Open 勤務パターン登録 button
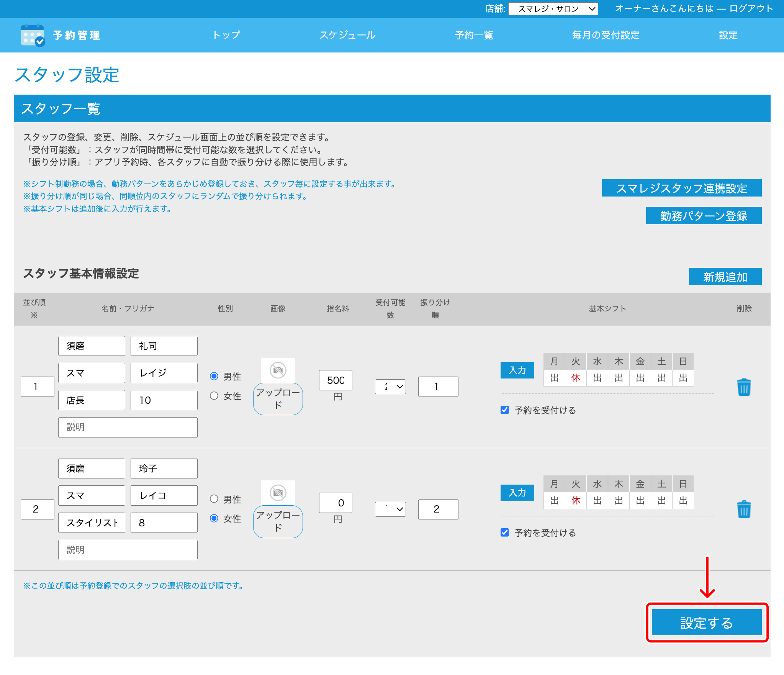This screenshot has height=675, width=784. point(704,216)
